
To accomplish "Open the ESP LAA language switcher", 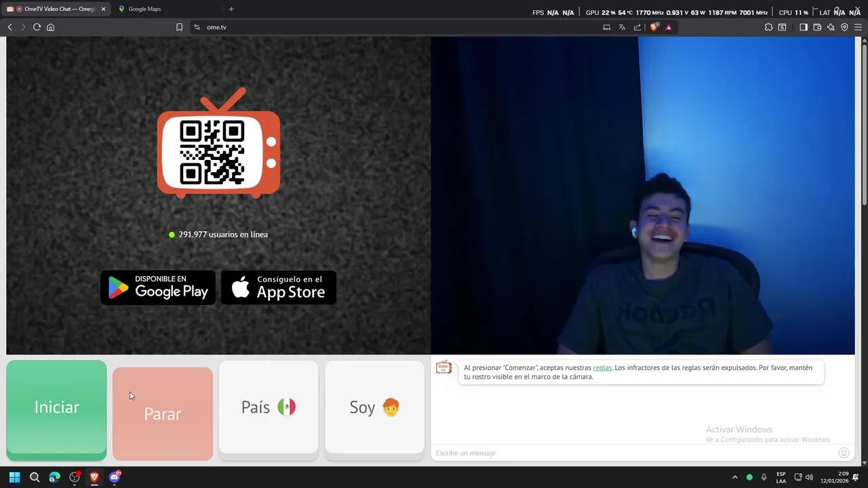I will 781,477.
